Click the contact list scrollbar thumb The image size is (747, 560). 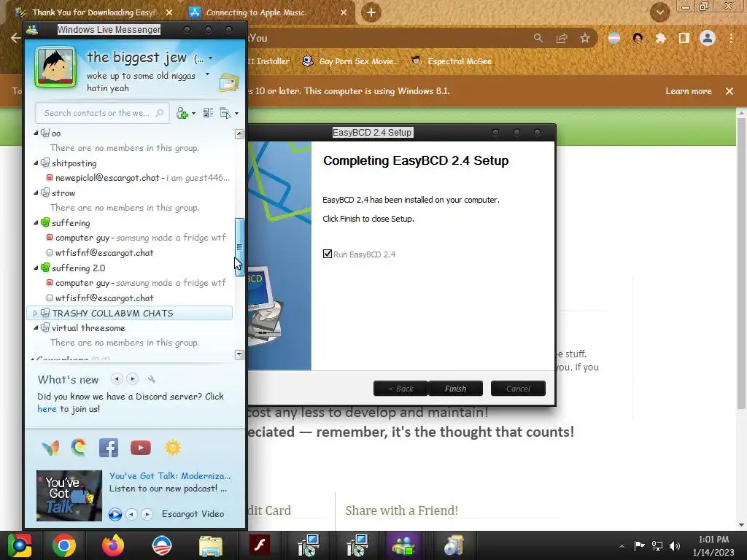click(x=239, y=247)
